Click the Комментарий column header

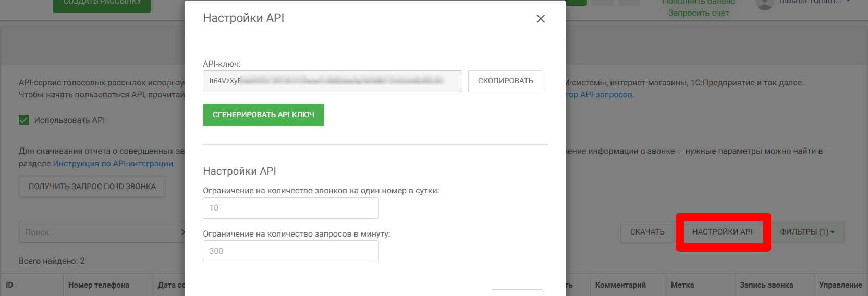click(620, 285)
